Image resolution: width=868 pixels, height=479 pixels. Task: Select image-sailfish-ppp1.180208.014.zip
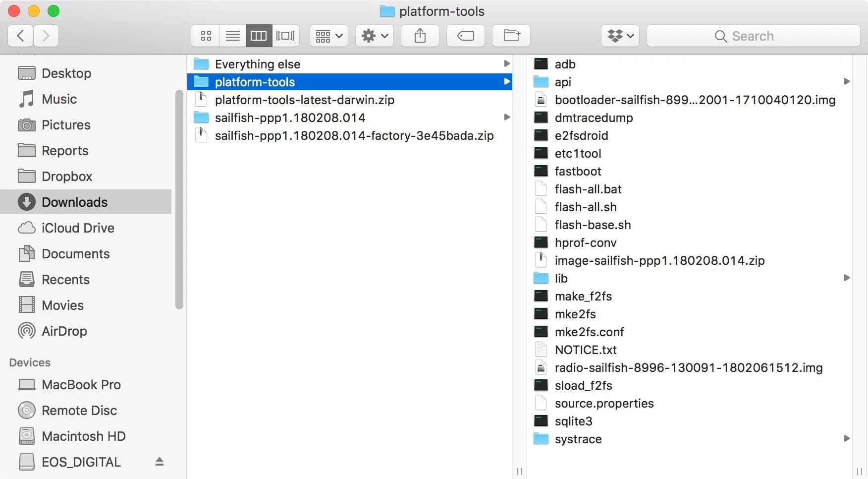point(690,260)
